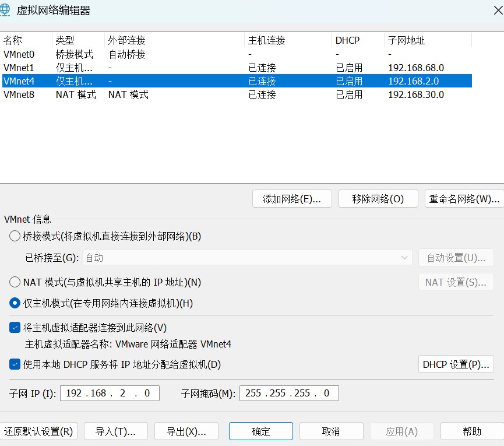
Task: Click the 重命名网络(W)... button
Action: coord(464,199)
